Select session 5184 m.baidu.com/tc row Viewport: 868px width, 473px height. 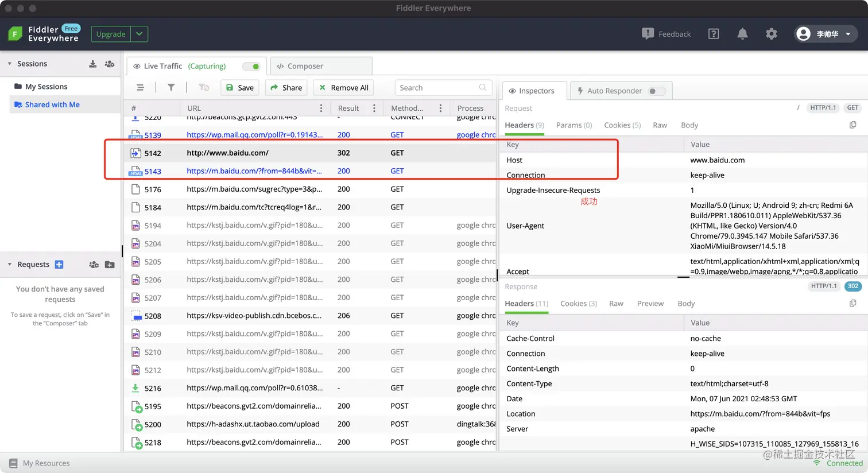[310, 207]
